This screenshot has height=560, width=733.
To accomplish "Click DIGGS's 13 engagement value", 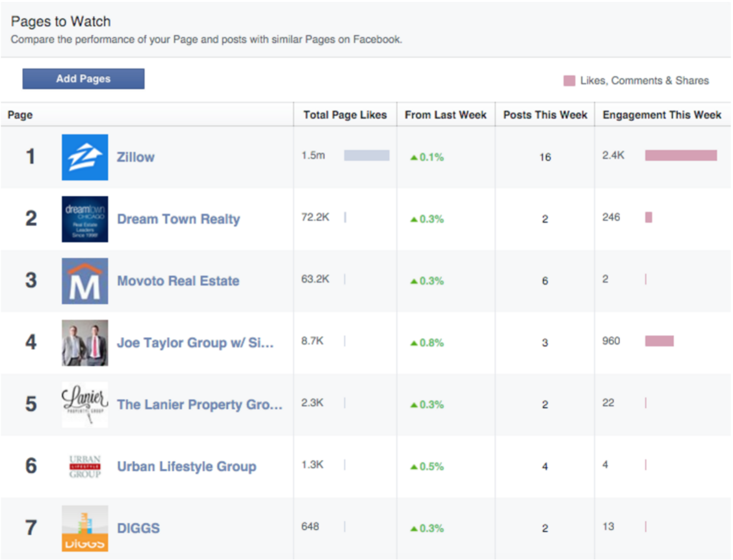I will click(x=608, y=526).
